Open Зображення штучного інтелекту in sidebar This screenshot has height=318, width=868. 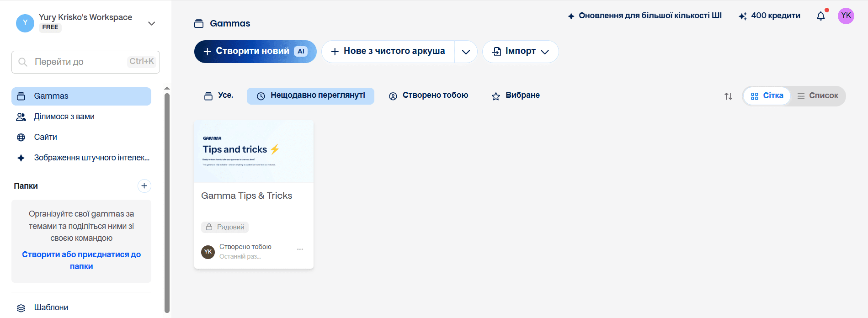[91, 158]
